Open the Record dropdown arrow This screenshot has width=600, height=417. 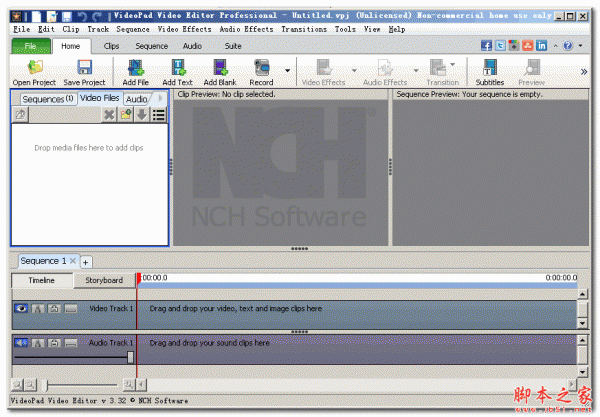(x=287, y=70)
